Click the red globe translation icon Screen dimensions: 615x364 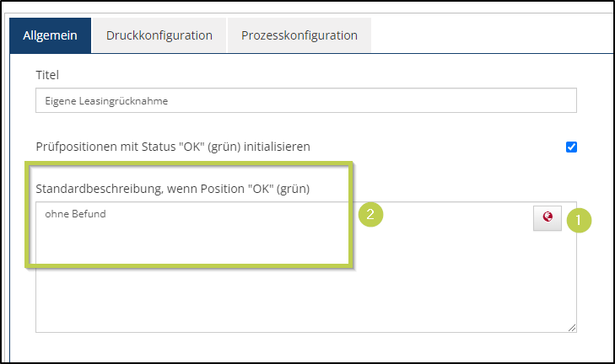pyautogui.click(x=548, y=217)
